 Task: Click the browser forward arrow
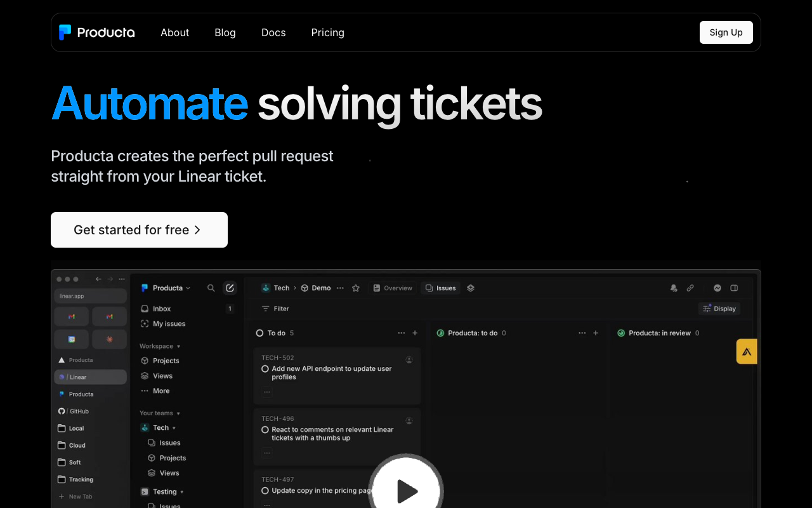pos(110,279)
